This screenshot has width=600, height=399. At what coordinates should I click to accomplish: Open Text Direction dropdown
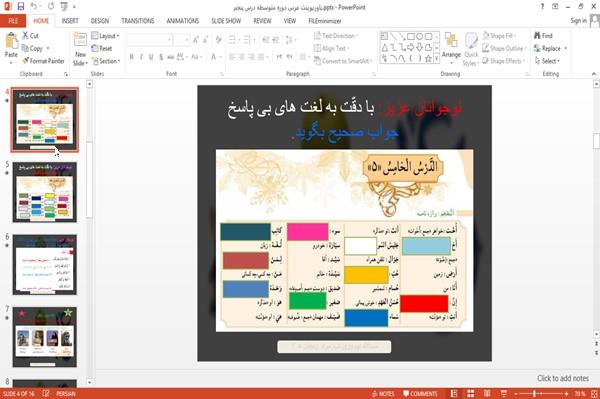336,36
